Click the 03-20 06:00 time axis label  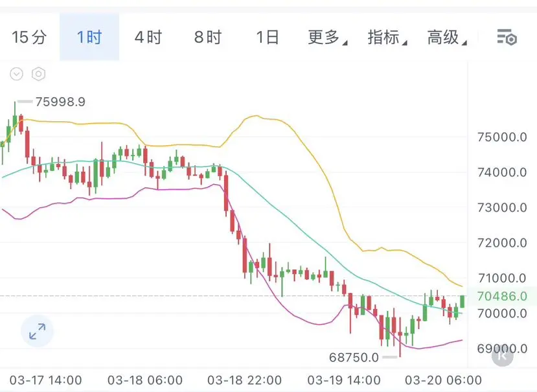pos(443,380)
